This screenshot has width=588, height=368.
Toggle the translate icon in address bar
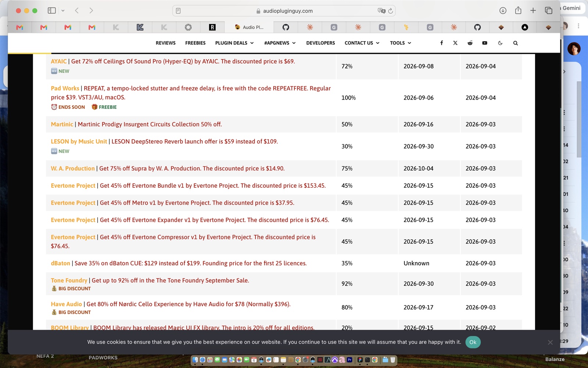381,11
